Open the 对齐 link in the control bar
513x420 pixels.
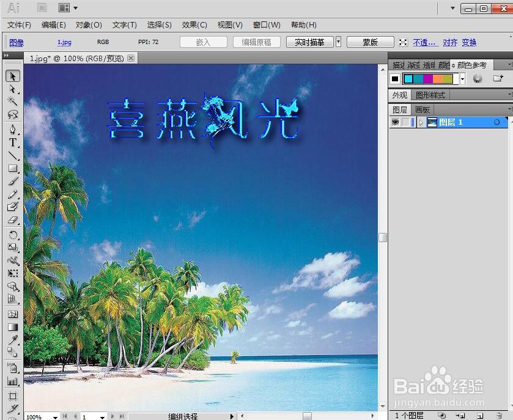coord(450,42)
